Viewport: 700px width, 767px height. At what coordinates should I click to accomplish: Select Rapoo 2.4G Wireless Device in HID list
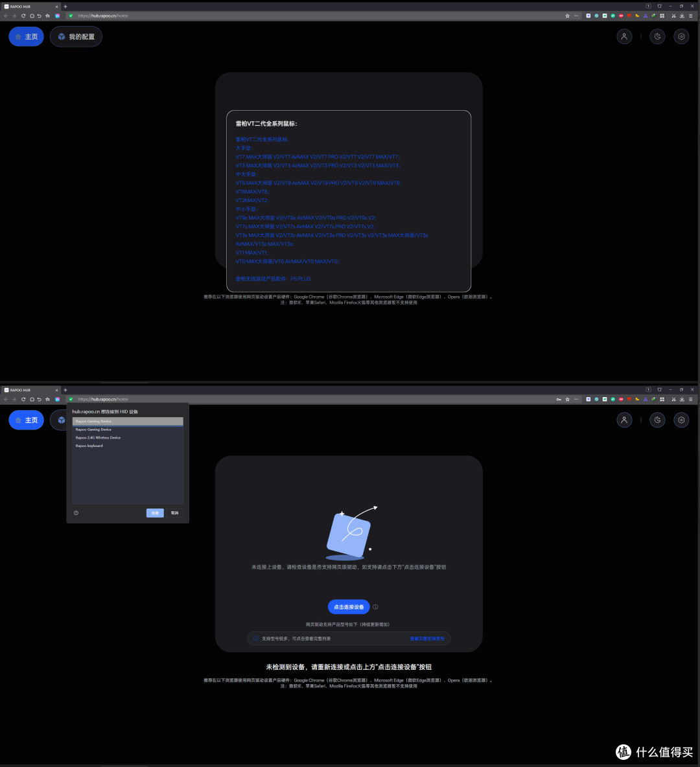(x=128, y=438)
